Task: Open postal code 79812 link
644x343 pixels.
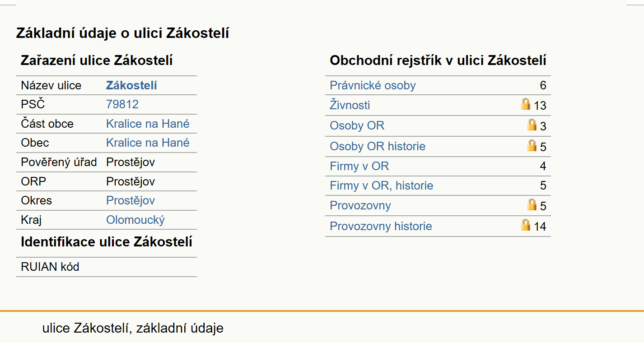Action: (x=122, y=104)
